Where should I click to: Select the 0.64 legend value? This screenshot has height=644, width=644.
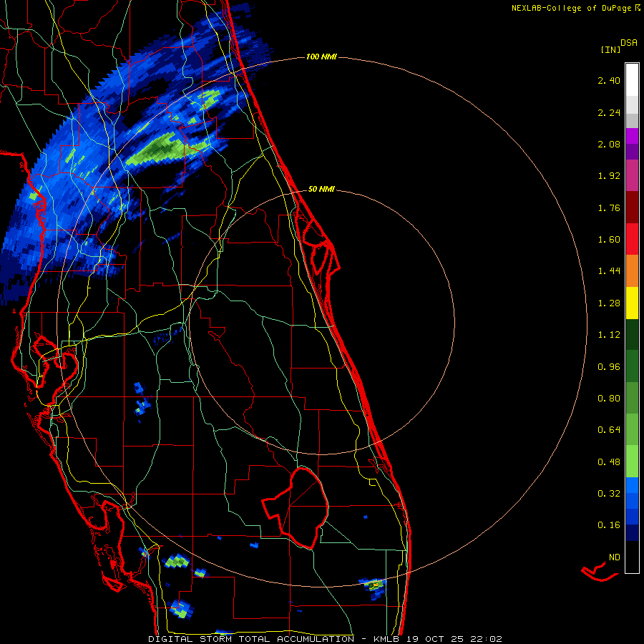(x=609, y=430)
